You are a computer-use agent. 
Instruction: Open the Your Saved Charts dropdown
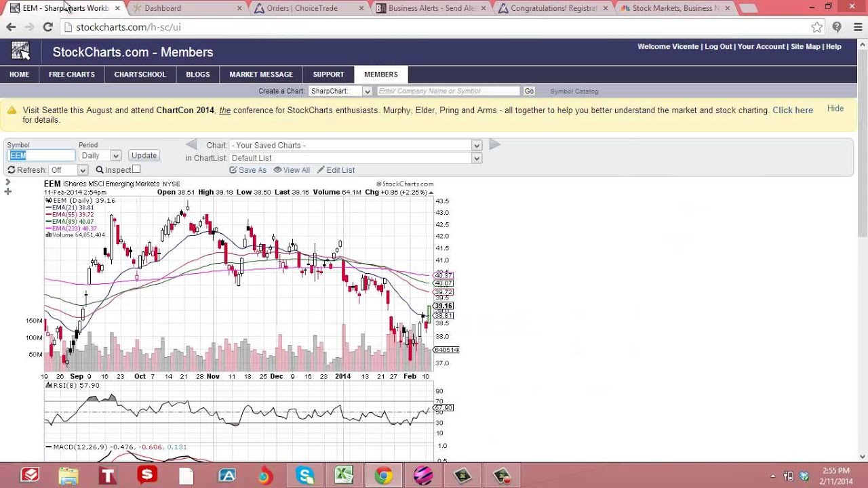355,145
